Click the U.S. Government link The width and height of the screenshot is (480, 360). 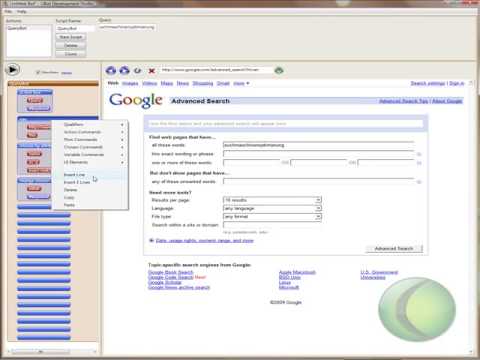379,272
